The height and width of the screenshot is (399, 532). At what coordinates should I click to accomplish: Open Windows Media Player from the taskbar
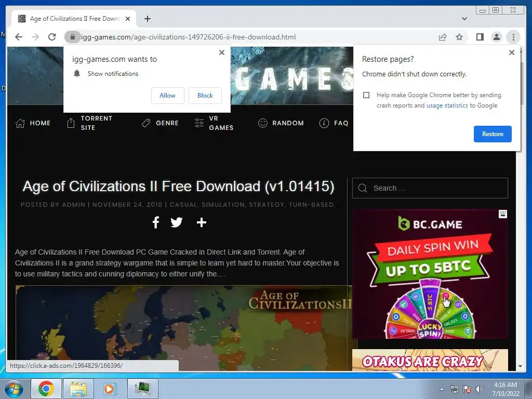pos(110,389)
